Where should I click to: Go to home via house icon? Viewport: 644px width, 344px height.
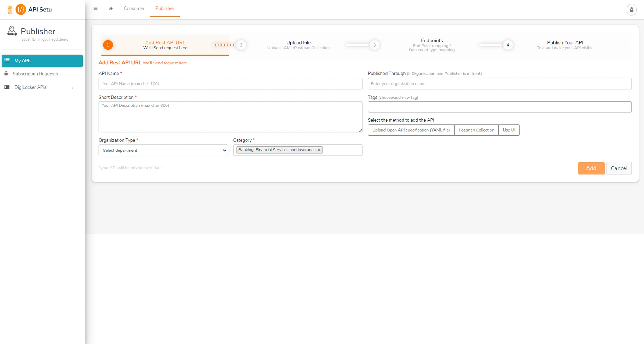pyautogui.click(x=111, y=8)
